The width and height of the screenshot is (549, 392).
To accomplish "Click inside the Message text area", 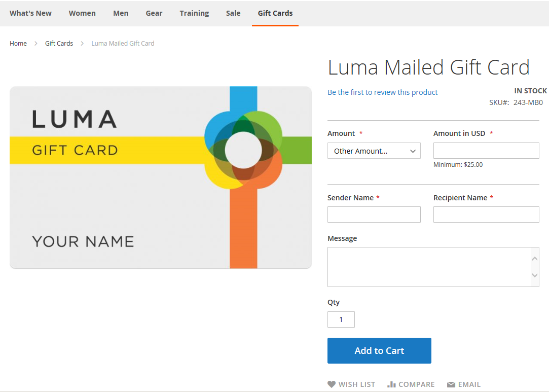I will (433, 267).
